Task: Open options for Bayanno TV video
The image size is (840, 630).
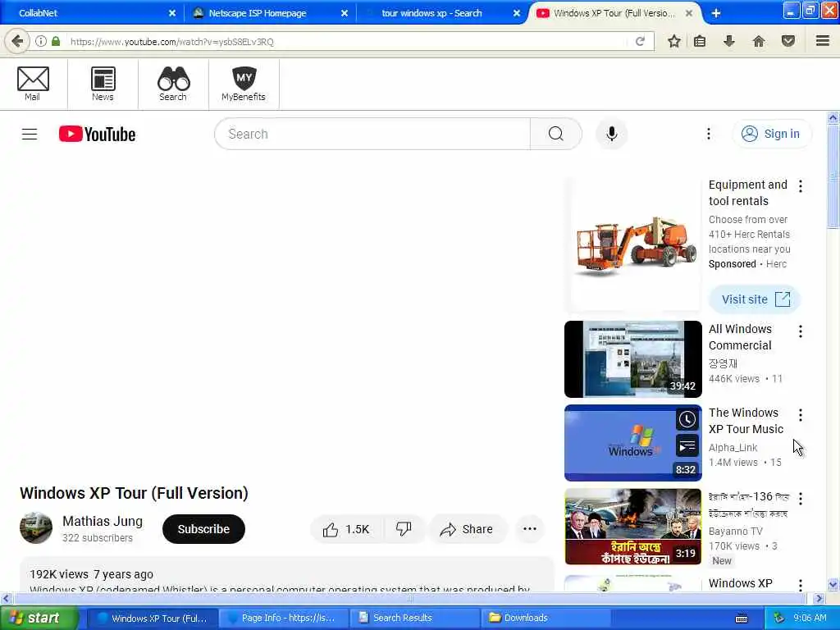Action: [x=801, y=498]
